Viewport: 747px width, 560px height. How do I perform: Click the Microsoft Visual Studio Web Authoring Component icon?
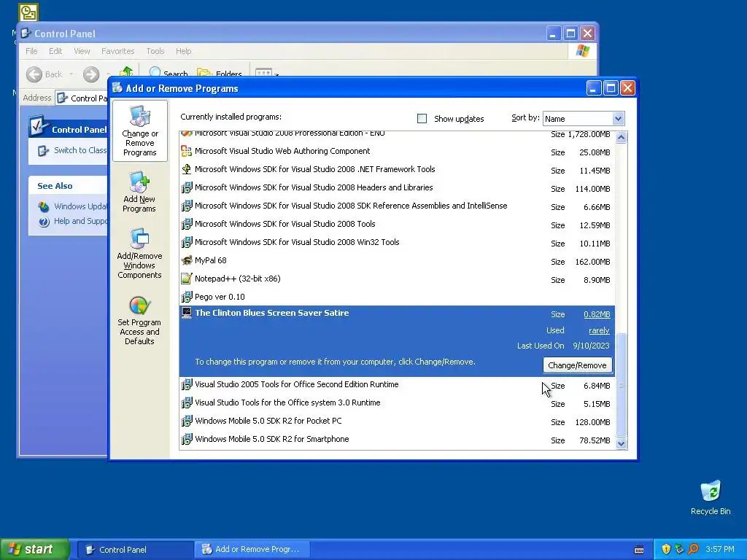coord(186,151)
